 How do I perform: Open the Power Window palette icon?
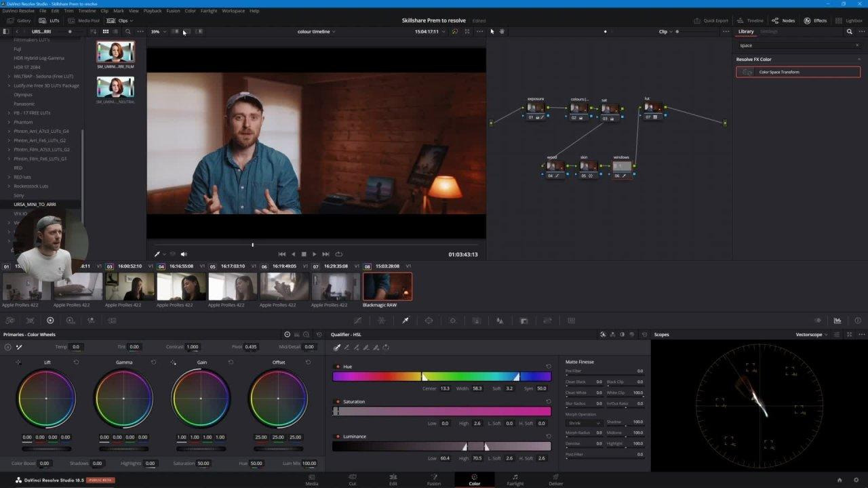pyautogui.click(x=429, y=321)
